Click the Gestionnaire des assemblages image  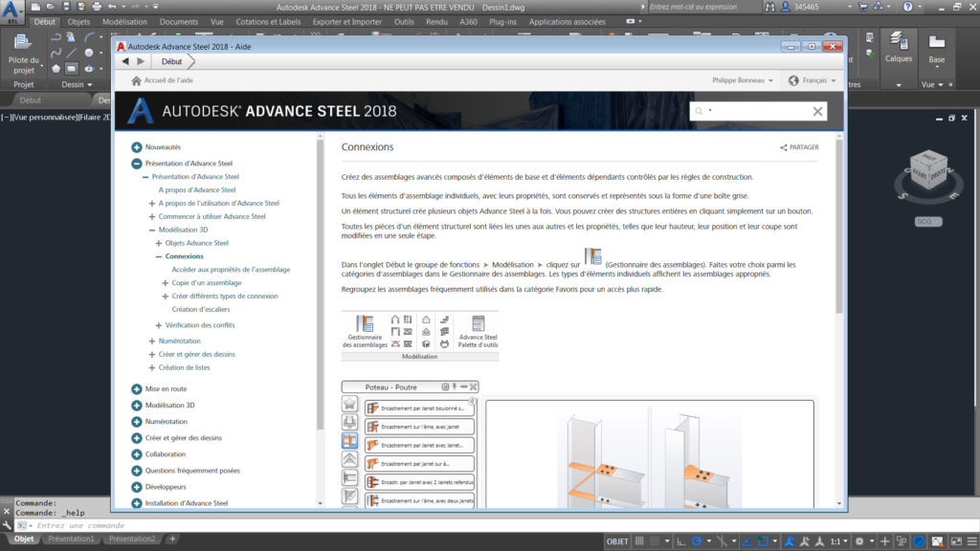point(365,331)
